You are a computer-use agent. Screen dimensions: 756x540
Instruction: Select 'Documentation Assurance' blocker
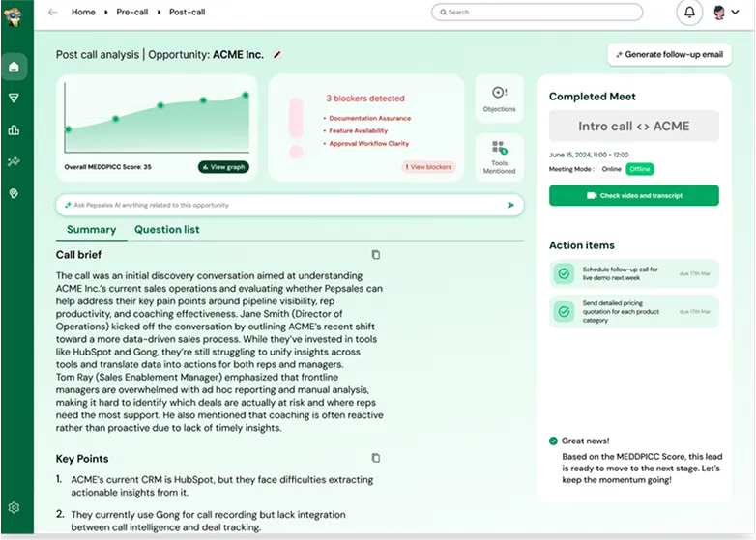(x=370, y=118)
